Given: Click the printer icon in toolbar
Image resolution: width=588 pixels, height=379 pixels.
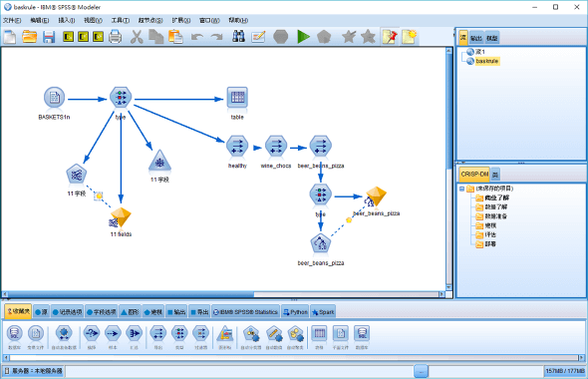Looking at the screenshot, I should (115, 37).
